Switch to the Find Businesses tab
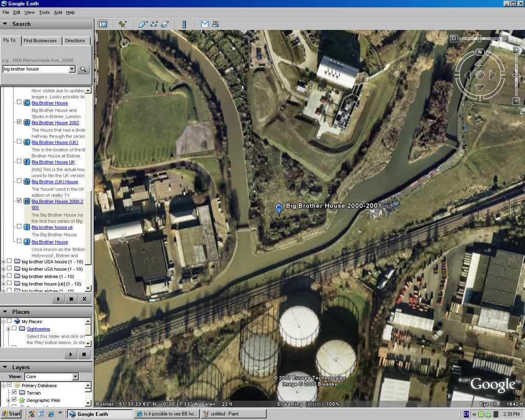Image resolution: width=525 pixels, height=420 pixels. [40, 41]
